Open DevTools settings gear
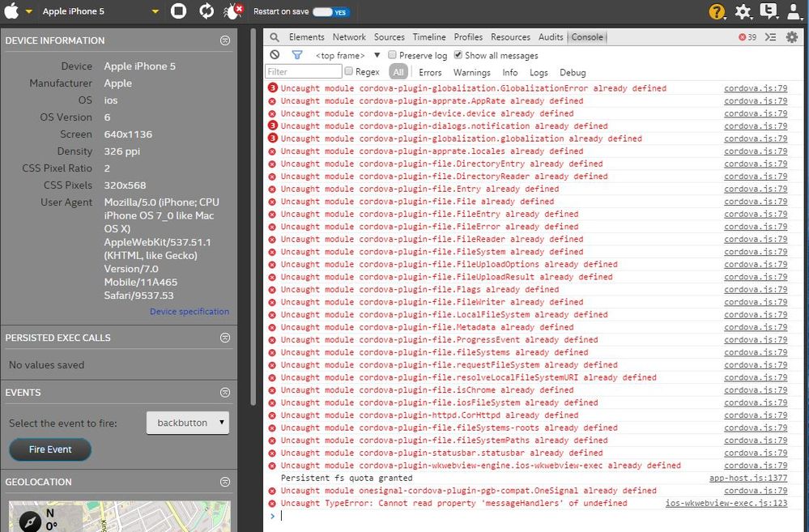Screen dimensions: 809x532 pyautogui.click(x=791, y=37)
